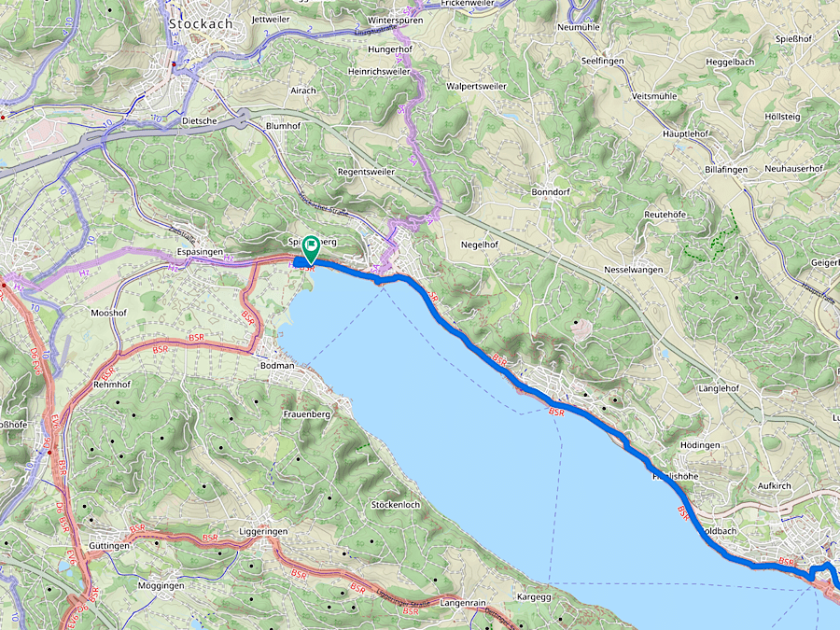Click the Frauenberg label
840x630 pixels.
(307, 414)
